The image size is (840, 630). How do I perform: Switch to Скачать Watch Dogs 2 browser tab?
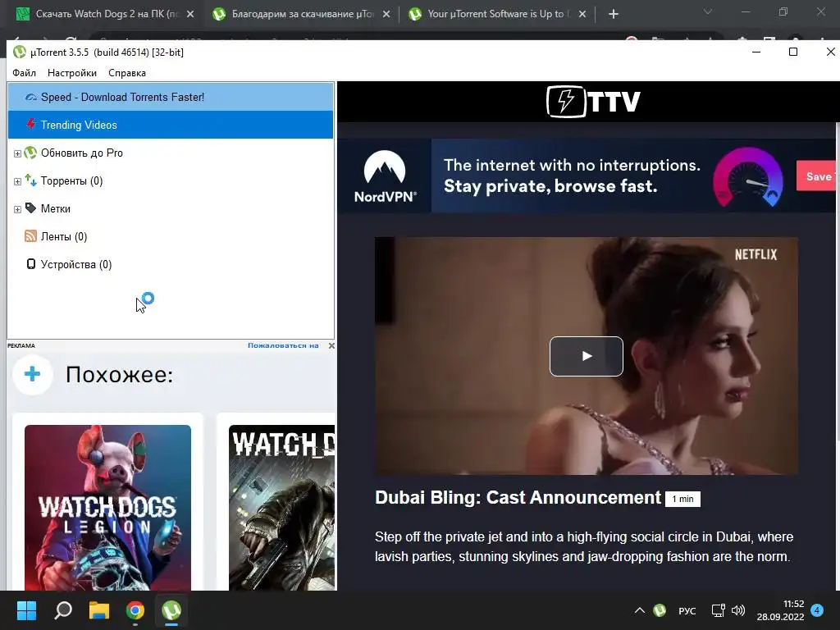coord(106,14)
